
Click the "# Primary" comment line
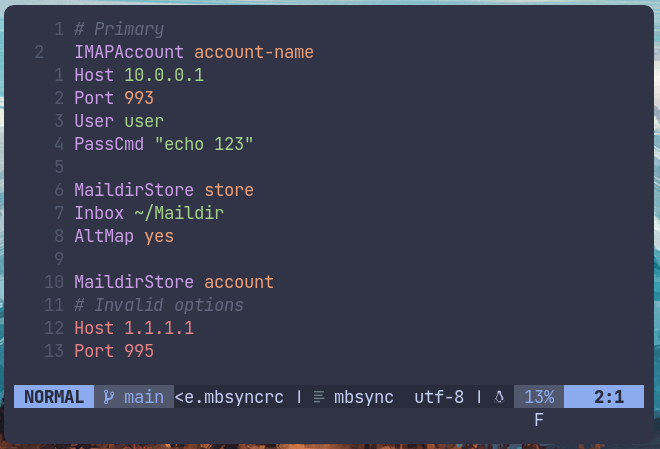coord(119,29)
